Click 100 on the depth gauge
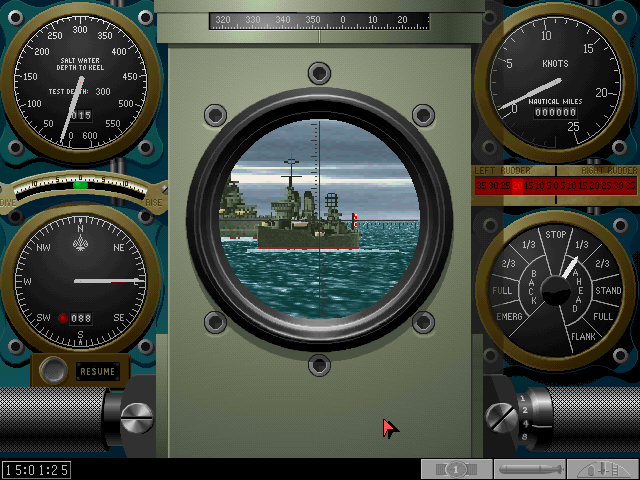The width and height of the screenshot is (640, 480). tap(34, 104)
